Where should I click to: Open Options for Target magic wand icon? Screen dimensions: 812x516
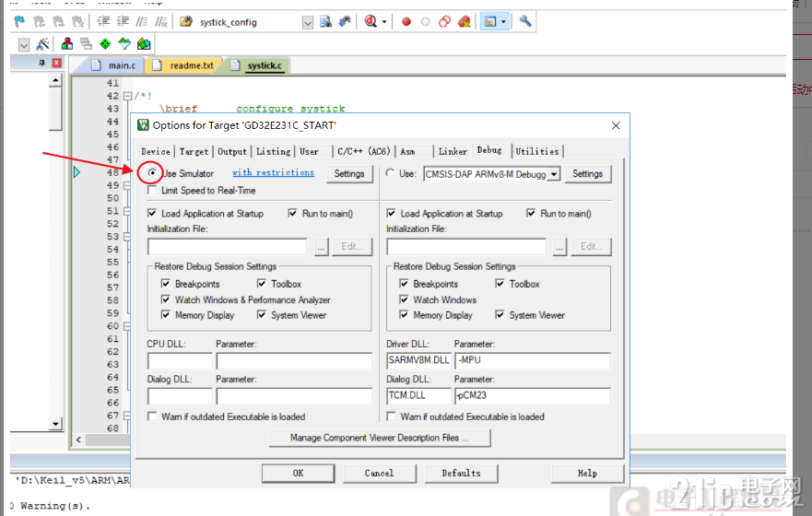coord(42,44)
